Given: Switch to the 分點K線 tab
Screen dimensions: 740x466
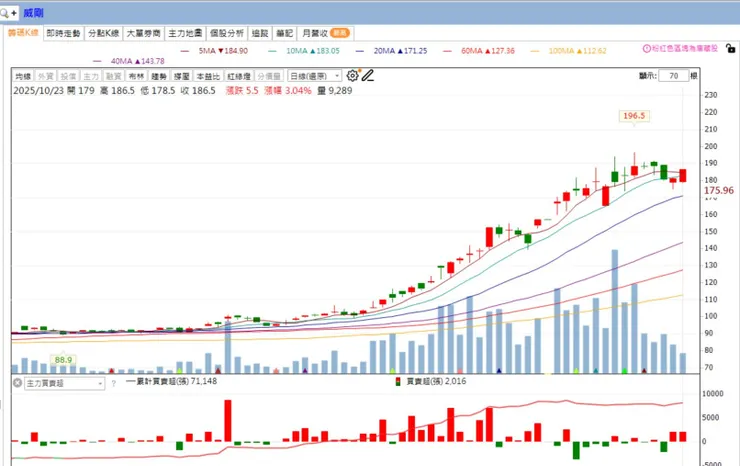Looking at the screenshot, I should (x=103, y=33).
